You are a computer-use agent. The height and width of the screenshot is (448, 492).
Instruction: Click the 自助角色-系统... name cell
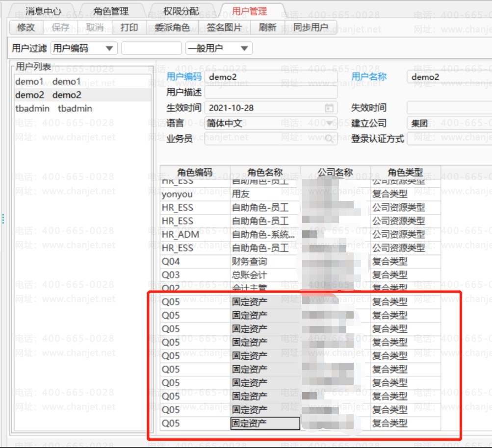pyautogui.click(x=265, y=234)
